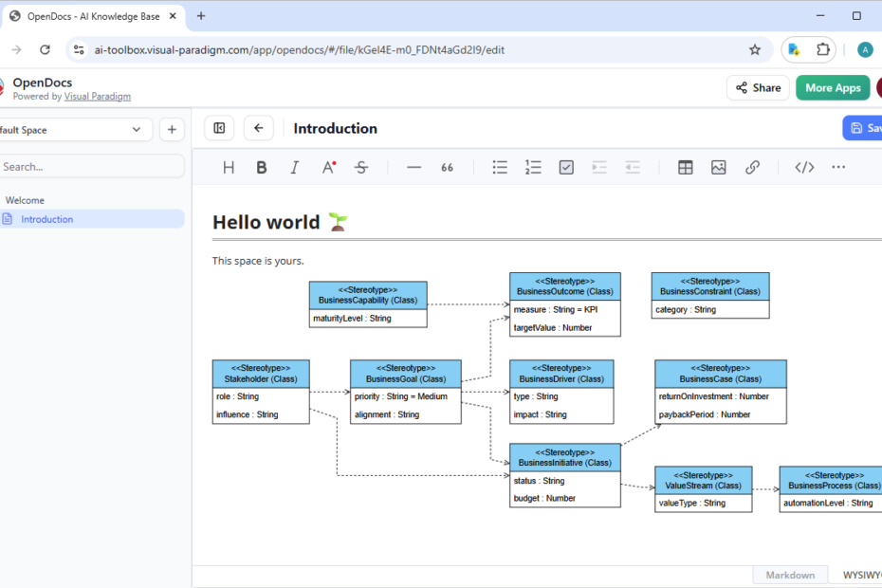Image resolution: width=882 pixels, height=588 pixels.
Task: Expand the toolbar overflow menu with three dots
Action: [838, 167]
